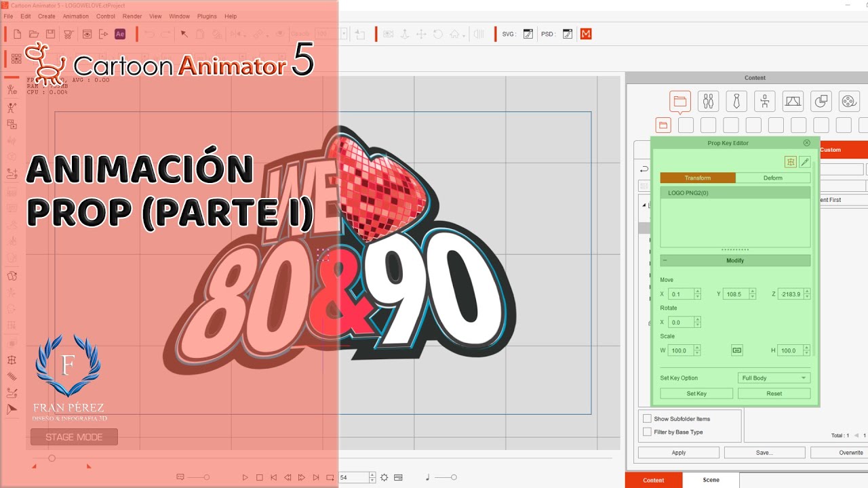Screen dimensions: 868x488
Task: Click the timeline playhead slider
Action: point(52,458)
